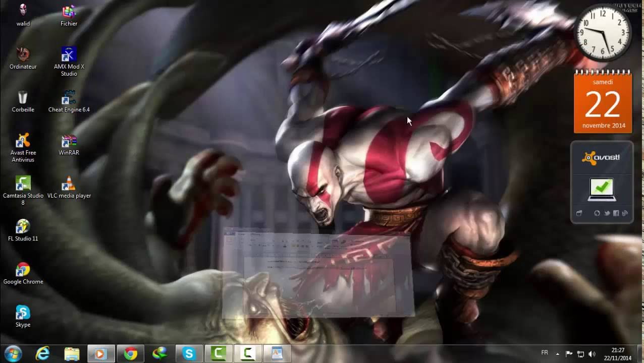Open Action Center flag in tray
Image resolution: width=644 pixels, height=363 pixels.
pos(569,354)
